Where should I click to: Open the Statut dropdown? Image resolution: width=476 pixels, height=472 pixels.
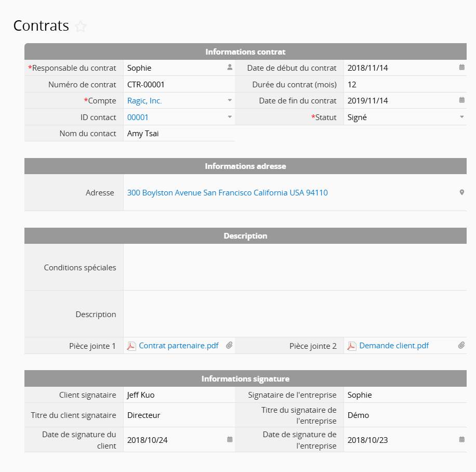(x=461, y=117)
